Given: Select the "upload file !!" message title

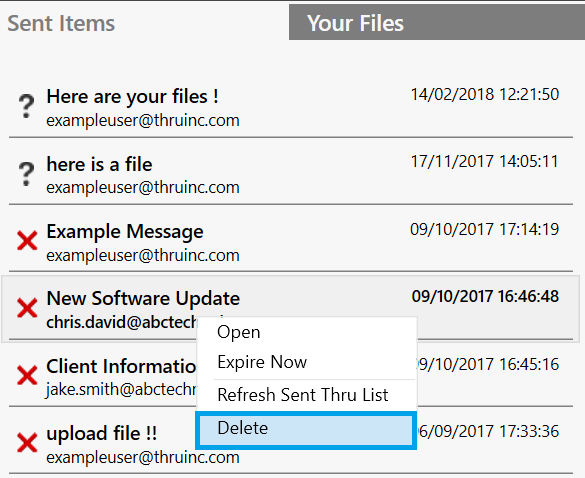Looking at the screenshot, I should point(101,433).
